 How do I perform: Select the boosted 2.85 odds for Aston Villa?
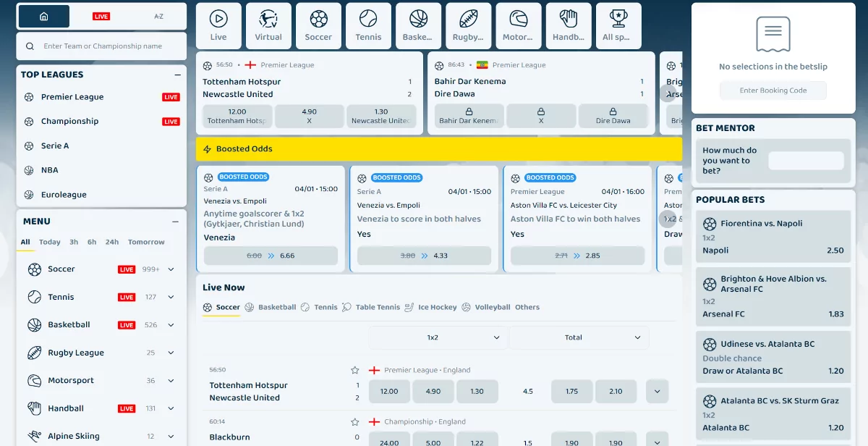tap(577, 256)
